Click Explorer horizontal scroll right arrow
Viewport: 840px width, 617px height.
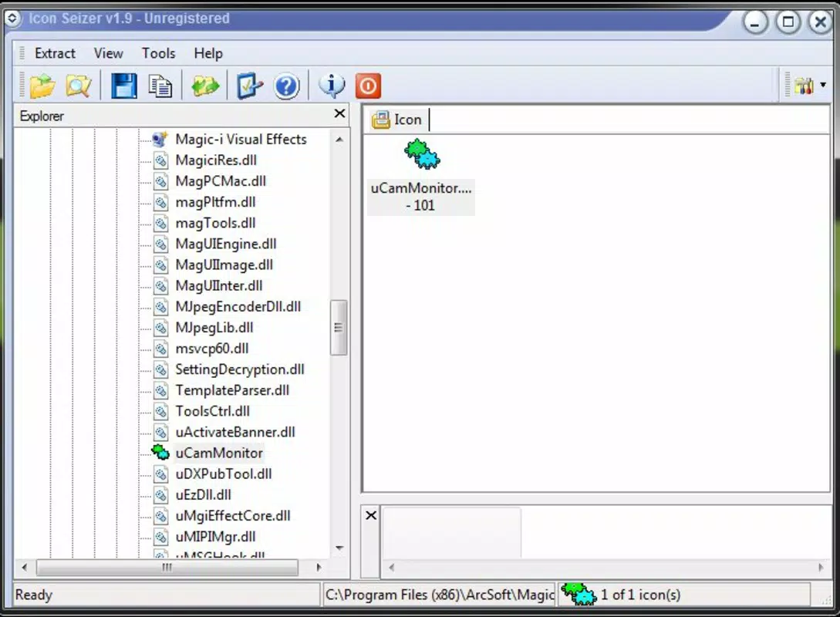(x=319, y=567)
